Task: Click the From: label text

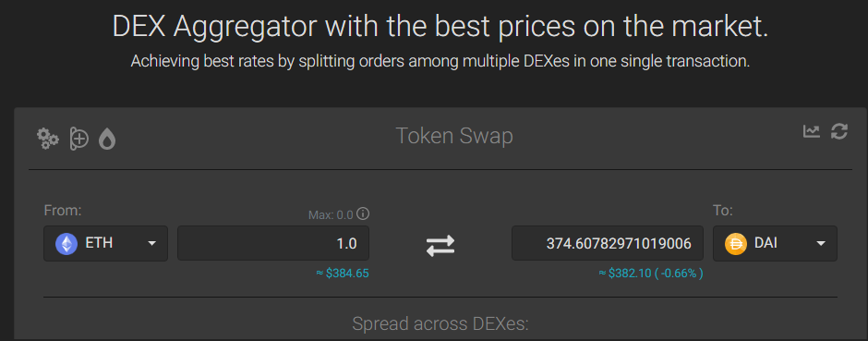Action: coord(63,211)
